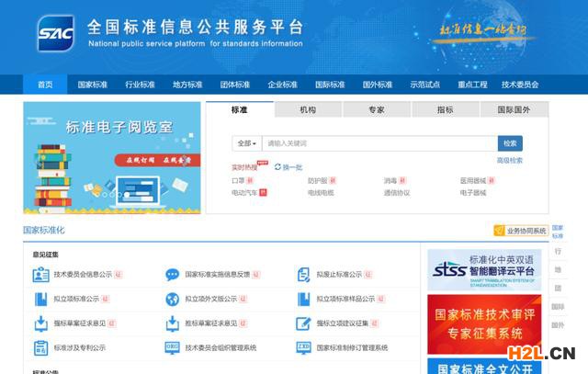
Task: Click the 强标草案征求意见 download icon
Action: coord(40,323)
